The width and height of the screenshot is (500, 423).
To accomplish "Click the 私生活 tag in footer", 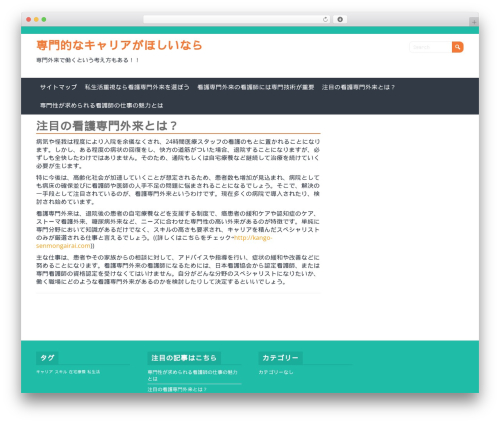I will click(93, 372).
